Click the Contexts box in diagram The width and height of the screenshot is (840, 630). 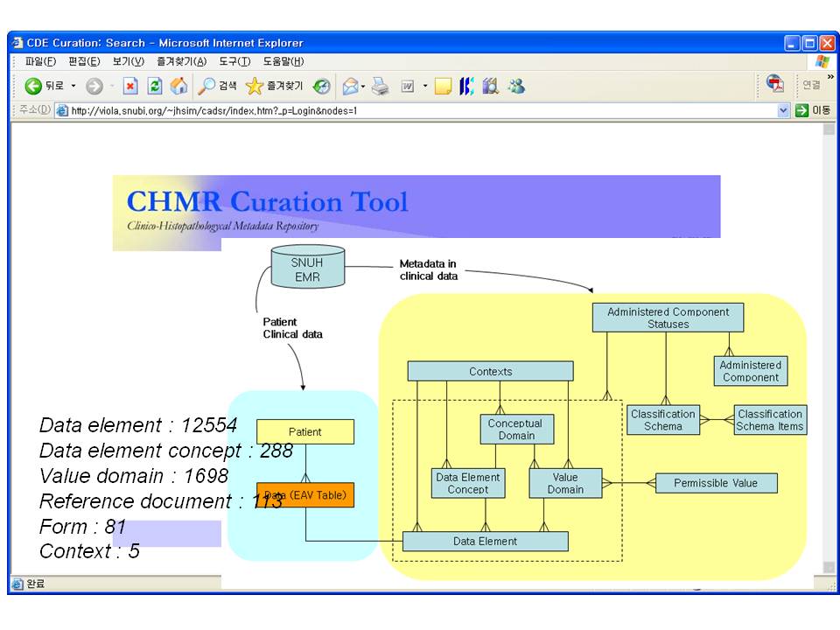point(490,371)
